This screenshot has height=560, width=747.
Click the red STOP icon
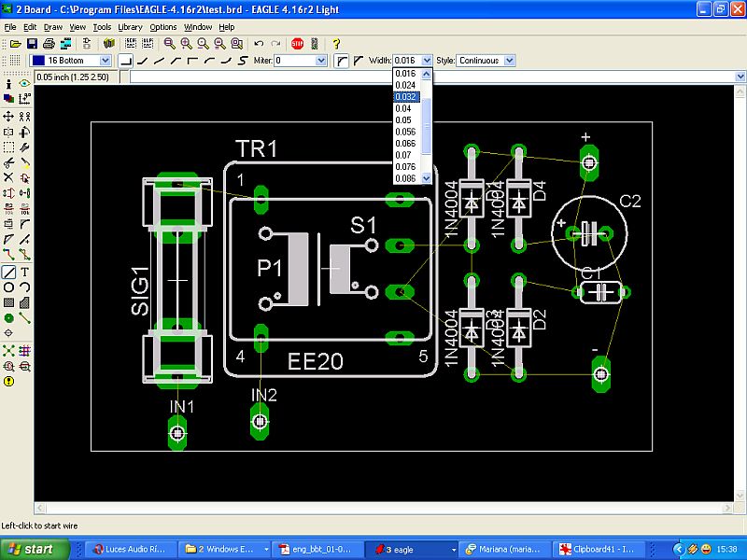tap(297, 44)
